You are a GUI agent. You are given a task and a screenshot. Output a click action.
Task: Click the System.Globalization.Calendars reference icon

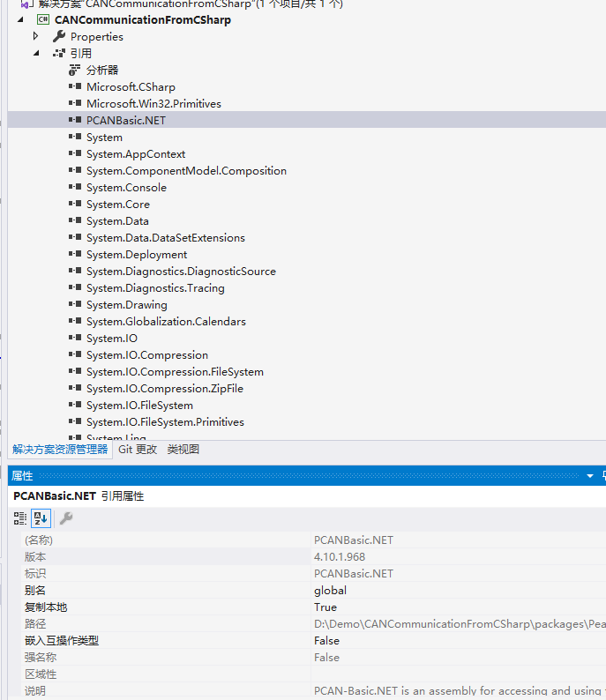(75, 321)
